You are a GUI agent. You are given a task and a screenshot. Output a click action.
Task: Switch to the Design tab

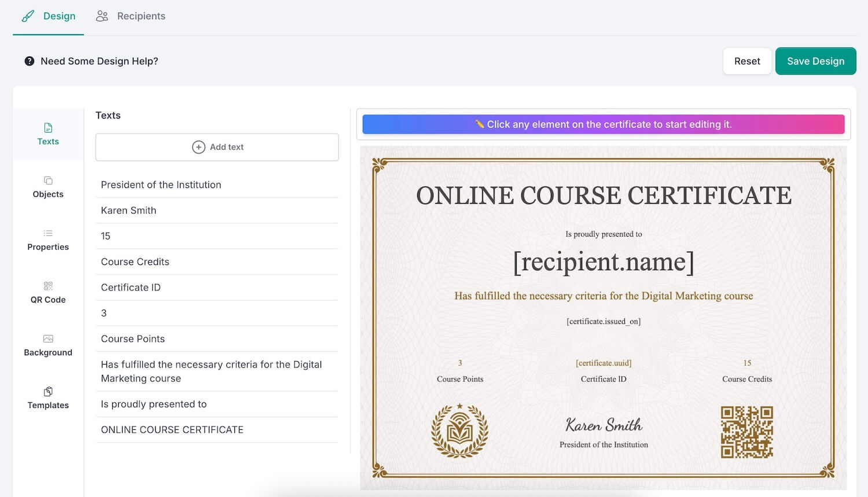(49, 16)
